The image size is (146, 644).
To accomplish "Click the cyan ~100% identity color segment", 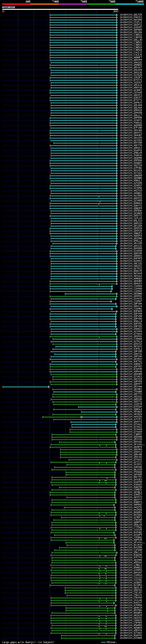I will [x=130, y=4].
